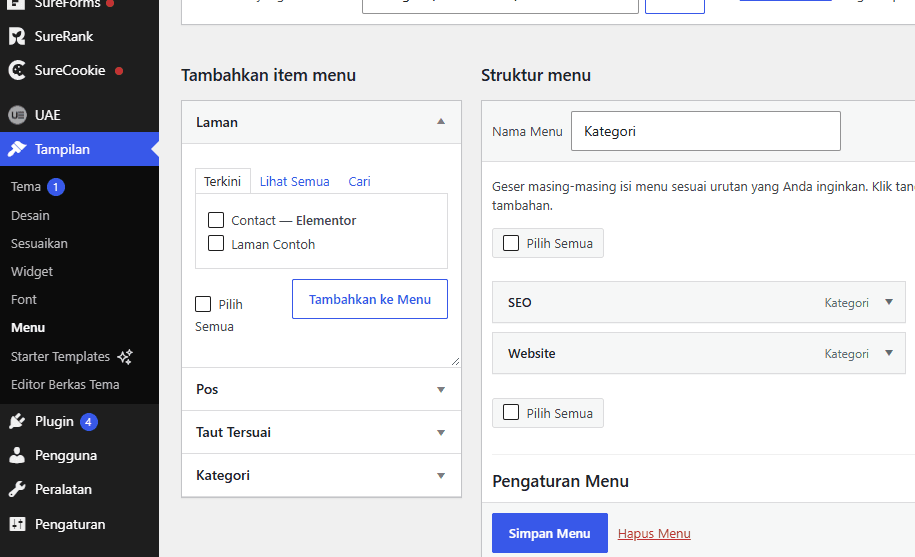
Task: Open the Pengaturan menu label
Action: tap(70, 524)
